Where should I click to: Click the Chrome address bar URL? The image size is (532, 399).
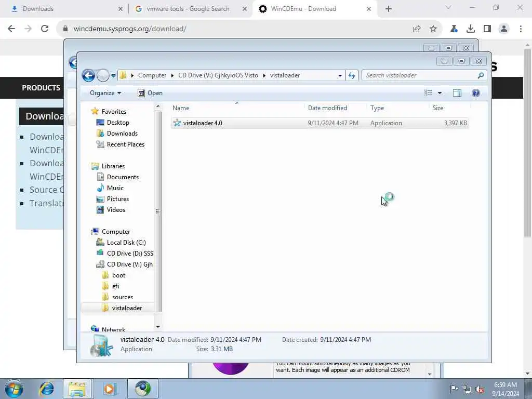[129, 29]
